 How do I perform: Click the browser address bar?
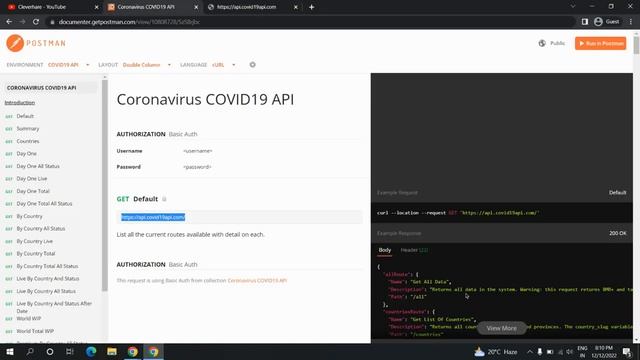(310, 22)
